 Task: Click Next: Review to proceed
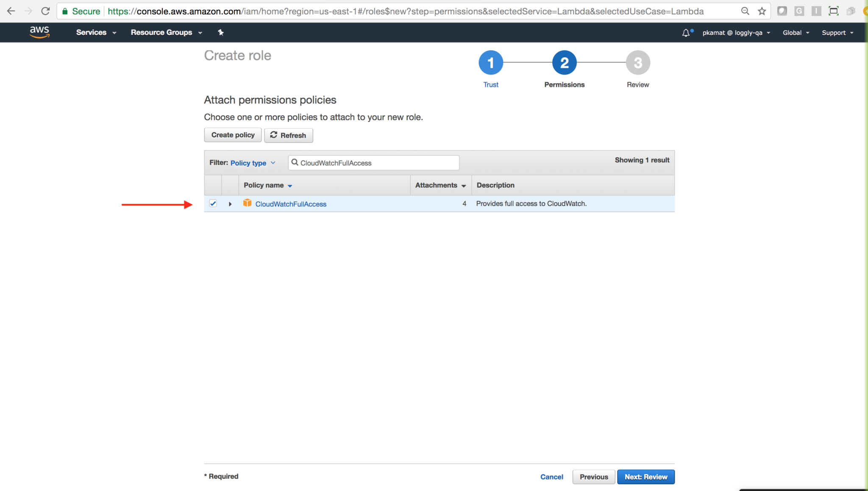[645, 477]
